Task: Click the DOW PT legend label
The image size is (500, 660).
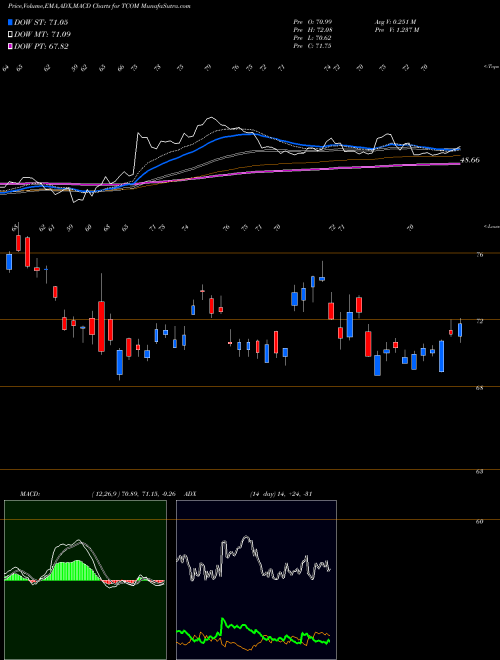Action: [41, 46]
